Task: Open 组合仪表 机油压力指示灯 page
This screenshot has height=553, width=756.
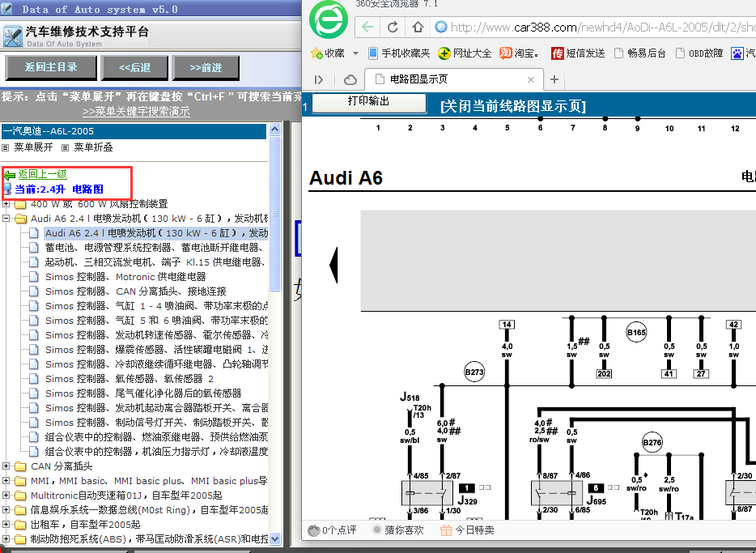Action: tap(156, 451)
